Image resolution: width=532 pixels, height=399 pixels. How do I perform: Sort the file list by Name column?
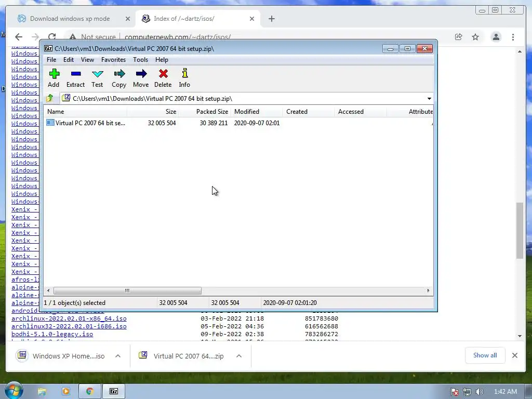coord(86,112)
